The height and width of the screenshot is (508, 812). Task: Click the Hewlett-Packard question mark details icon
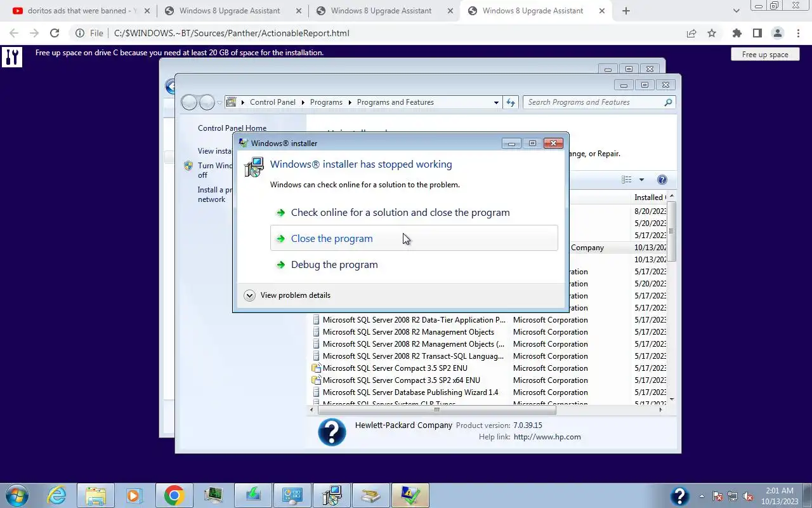point(332,432)
